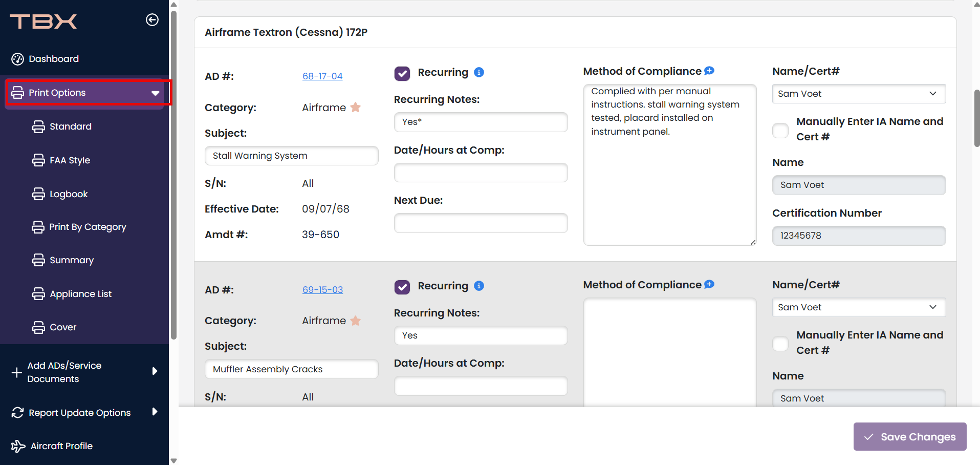This screenshot has height=465, width=980.
Task: Click the sidebar vertical scrollbar
Action: [173, 174]
